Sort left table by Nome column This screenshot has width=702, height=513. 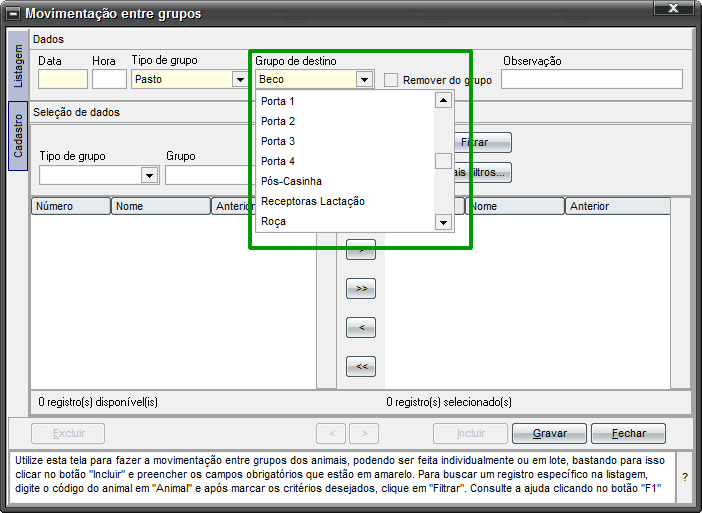(x=161, y=206)
